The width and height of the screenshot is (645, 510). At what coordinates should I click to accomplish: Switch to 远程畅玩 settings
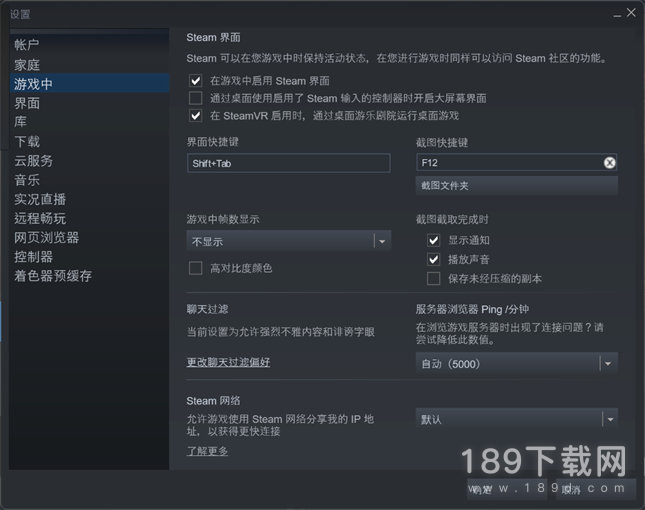(x=89, y=218)
